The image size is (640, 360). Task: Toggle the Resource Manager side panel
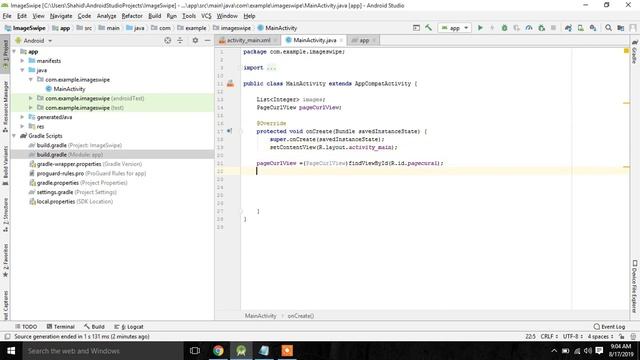pos(5,107)
